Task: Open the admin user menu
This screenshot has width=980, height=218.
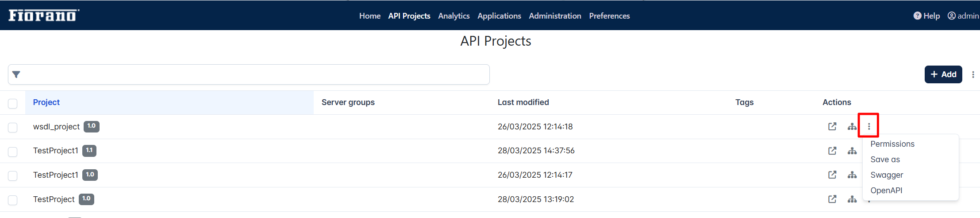Action: pyautogui.click(x=963, y=16)
